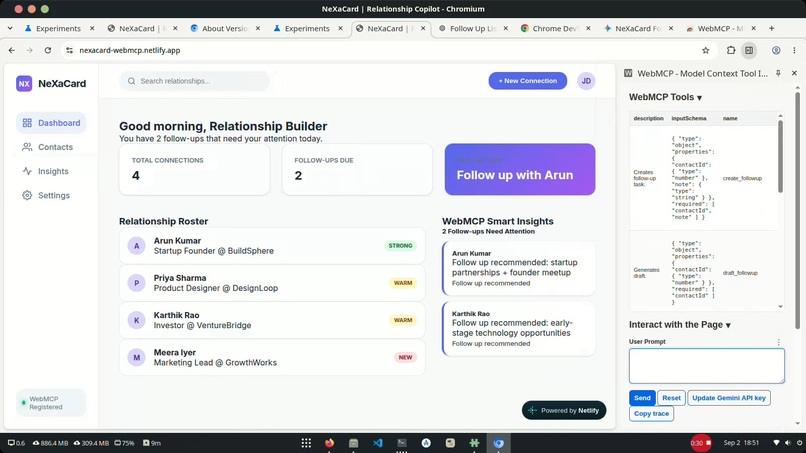Click the Contacts people icon
Screen dimensions: 806x453
coord(27,147)
